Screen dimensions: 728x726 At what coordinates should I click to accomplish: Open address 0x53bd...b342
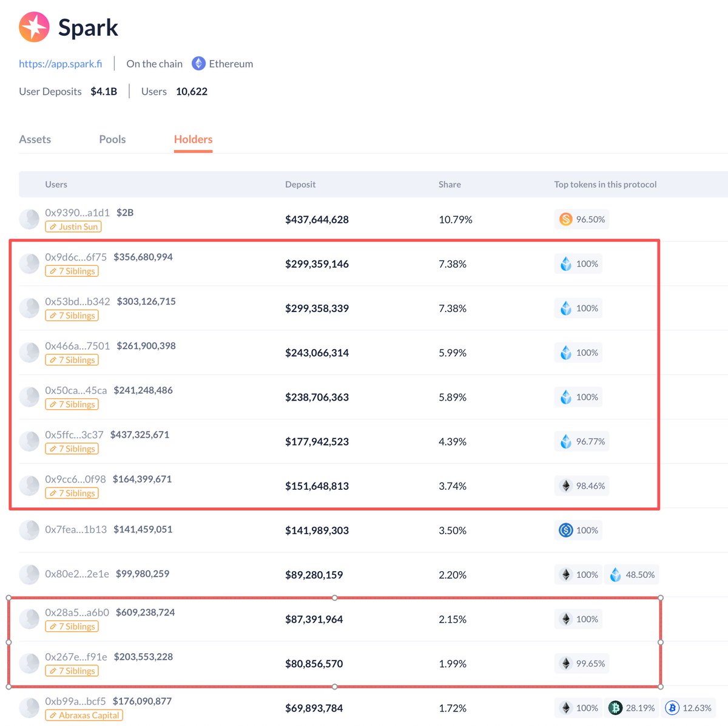pos(78,301)
